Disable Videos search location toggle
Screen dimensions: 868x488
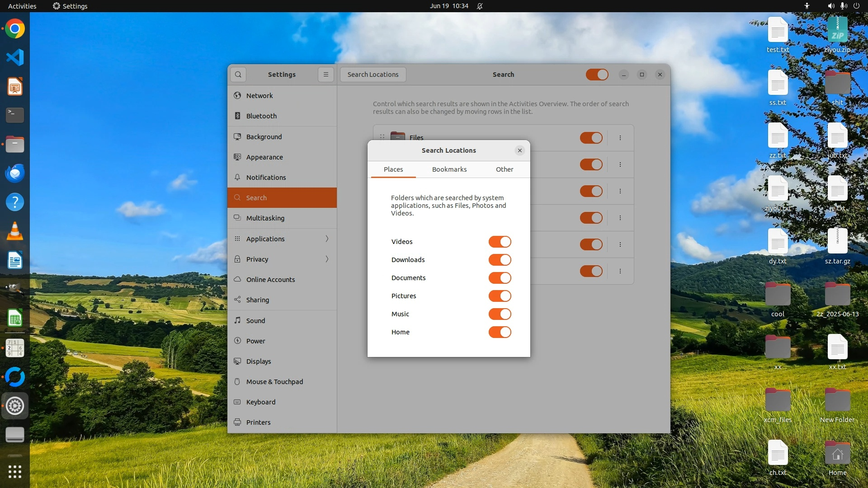(x=500, y=242)
